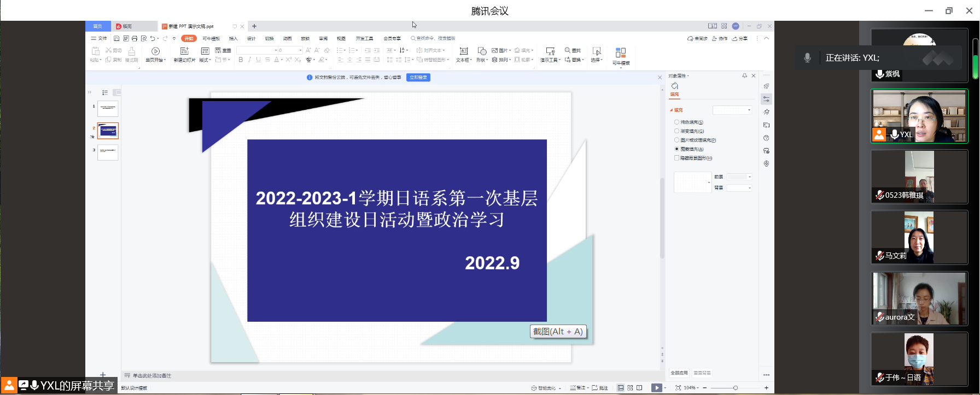The width and height of the screenshot is (980, 395).
Task: Select slide 3 thumbnail in slide panel
Action: [x=108, y=152]
